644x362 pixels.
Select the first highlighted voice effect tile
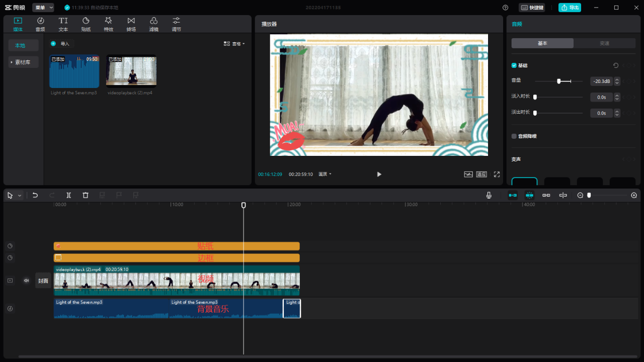pyautogui.click(x=524, y=182)
